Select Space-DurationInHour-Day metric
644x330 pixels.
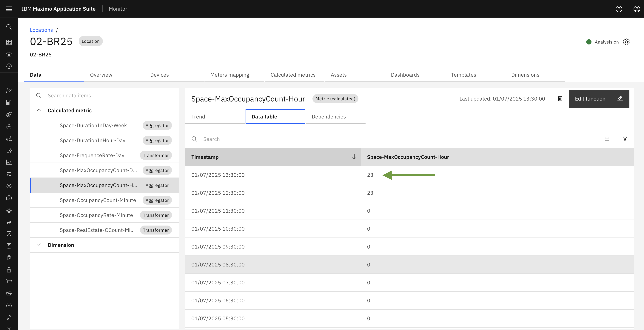tap(104, 141)
